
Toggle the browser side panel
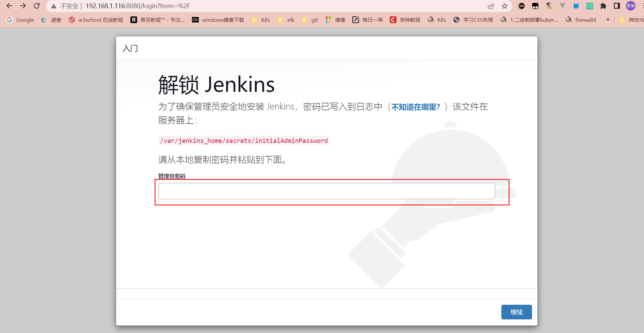[617, 6]
